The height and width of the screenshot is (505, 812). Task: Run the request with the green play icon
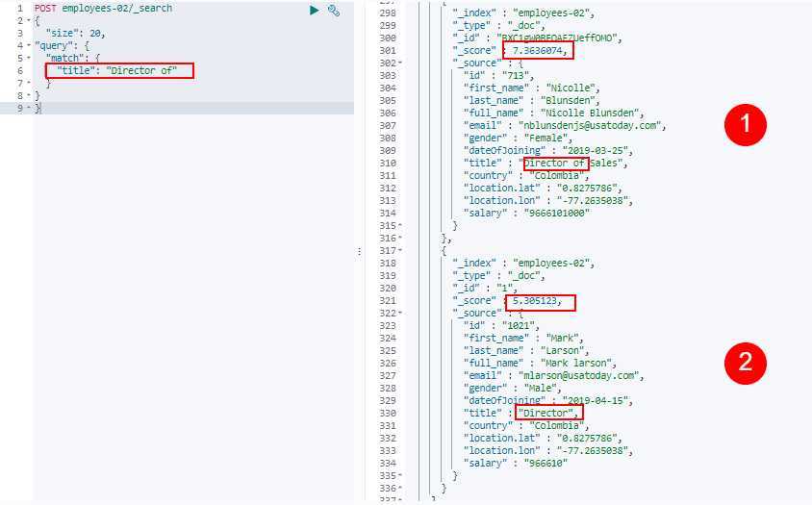(314, 10)
